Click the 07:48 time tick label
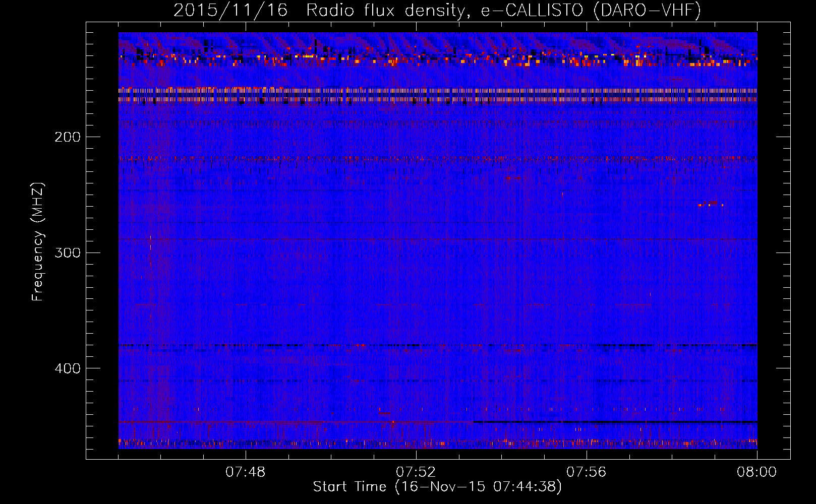The image size is (816, 504). pos(246,472)
